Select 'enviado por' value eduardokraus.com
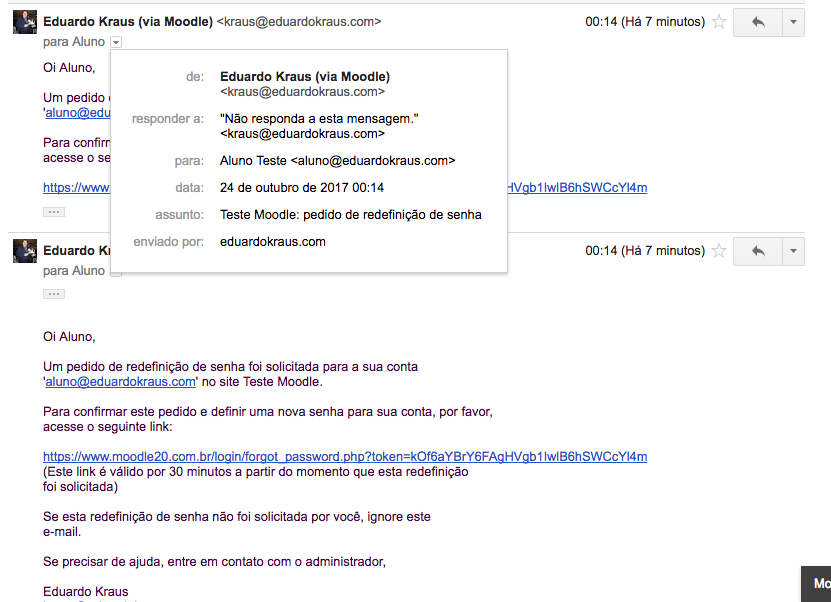This screenshot has height=602, width=831. tap(273, 242)
